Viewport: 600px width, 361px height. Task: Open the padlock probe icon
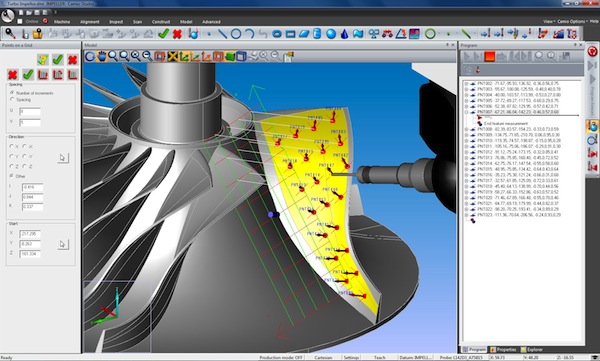37,34
